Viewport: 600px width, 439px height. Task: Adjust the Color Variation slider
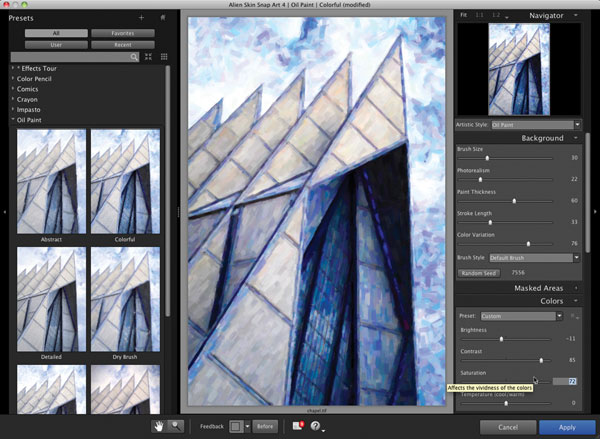[528, 243]
